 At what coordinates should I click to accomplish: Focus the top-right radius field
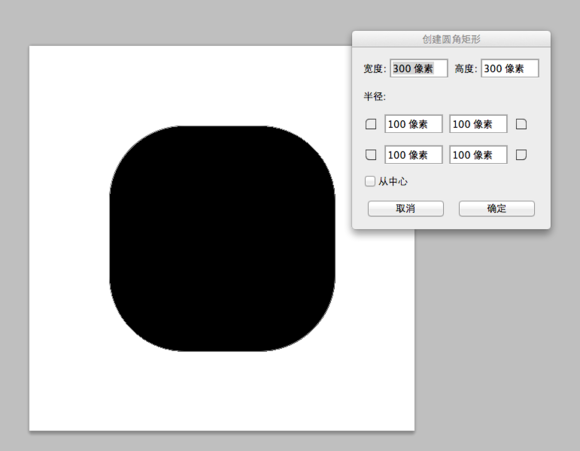(478, 124)
